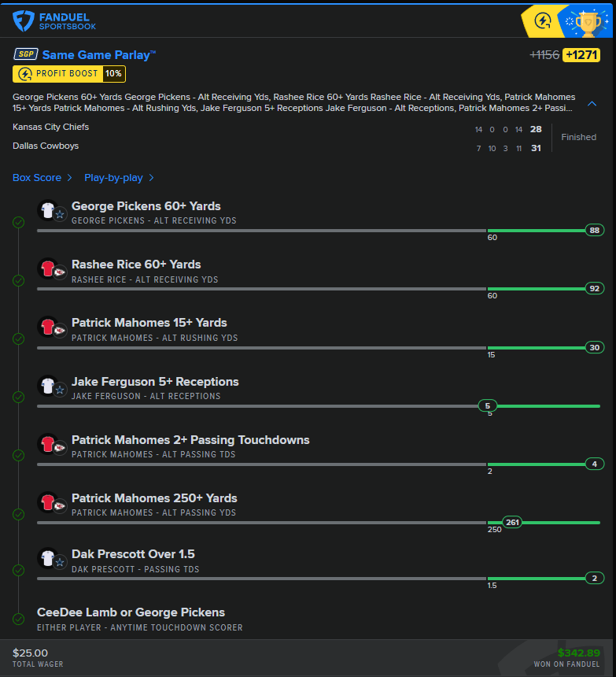Viewport: 616px width, 677px height.
Task: Click Mahomes 250+ Yards jersey icon
Action: pos(48,502)
